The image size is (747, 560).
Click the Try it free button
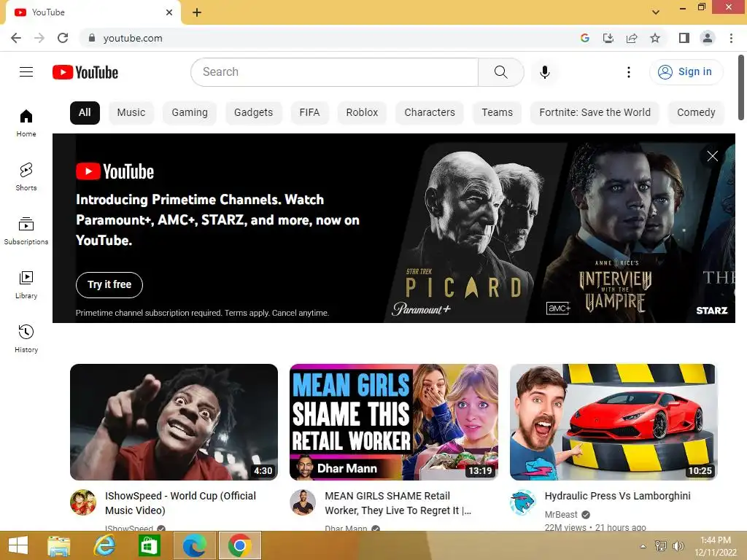click(x=109, y=285)
